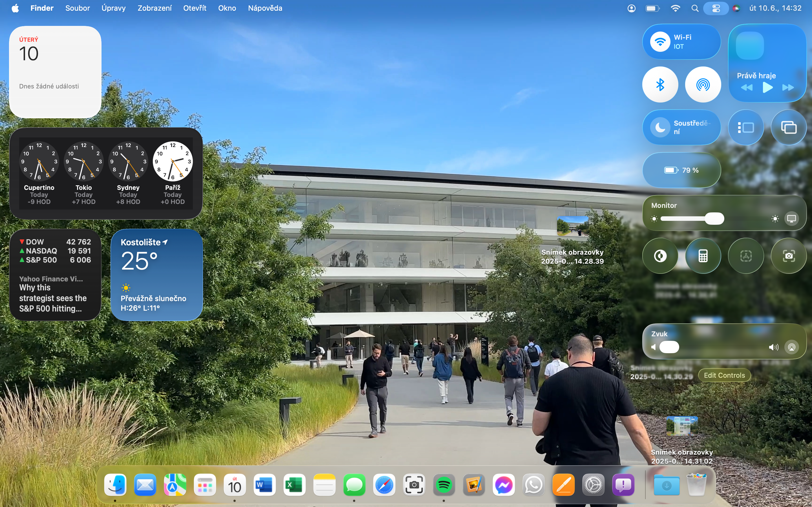Expand the Monitor display options

(x=791, y=219)
